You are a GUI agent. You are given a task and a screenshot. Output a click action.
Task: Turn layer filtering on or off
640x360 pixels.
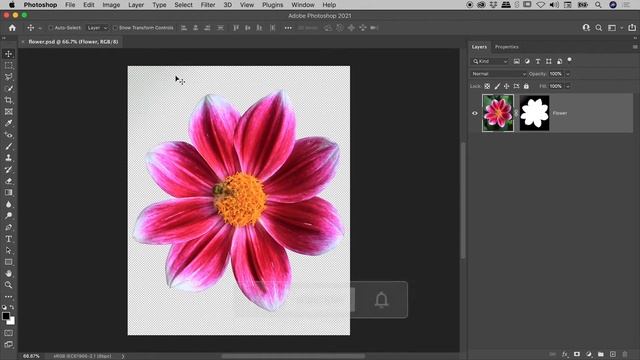pos(570,61)
